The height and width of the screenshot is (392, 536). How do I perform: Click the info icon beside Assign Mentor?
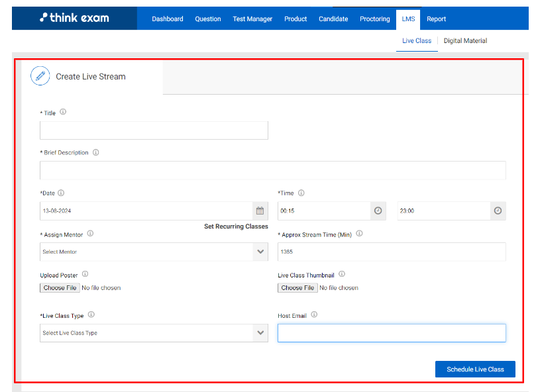click(90, 234)
